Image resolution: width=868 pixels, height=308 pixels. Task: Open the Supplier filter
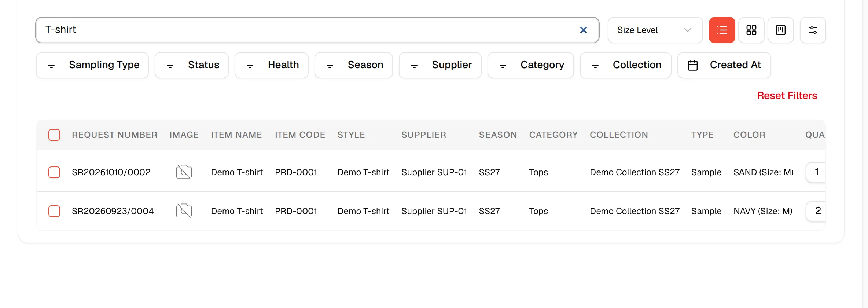(440, 65)
